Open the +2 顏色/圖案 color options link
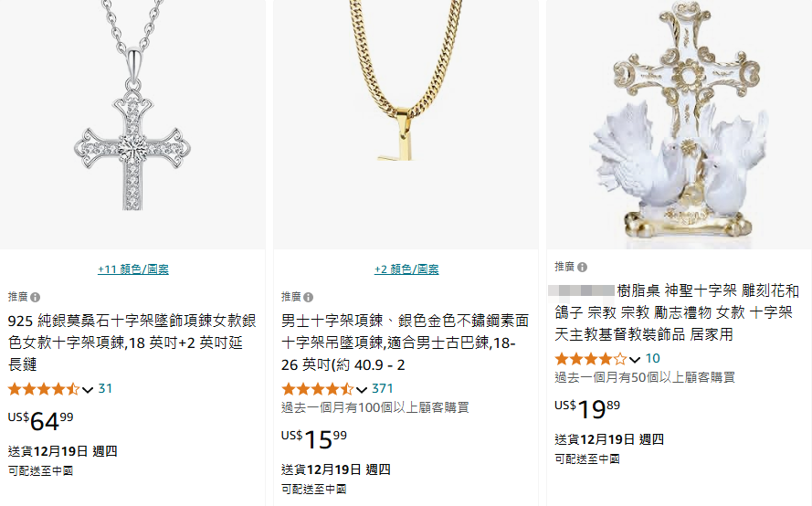 (406, 269)
